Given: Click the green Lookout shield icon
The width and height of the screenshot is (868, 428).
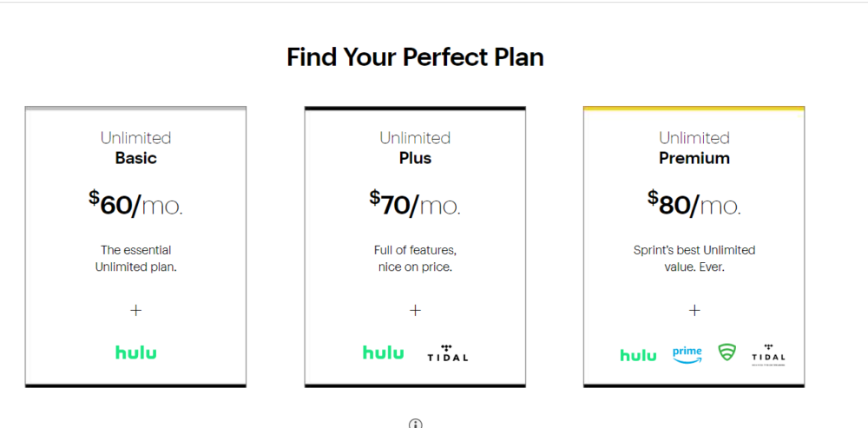Looking at the screenshot, I should (x=727, y=352).
